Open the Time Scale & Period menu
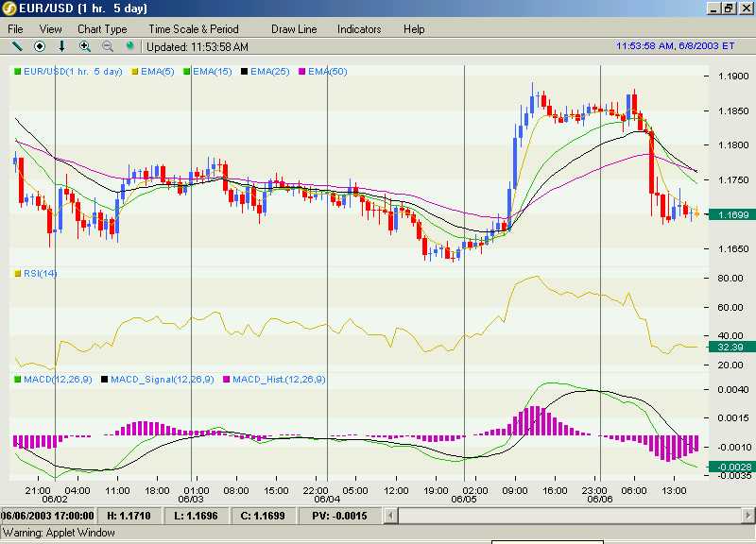The height and width of the screenshot is (544, 756). click(194, 29)
